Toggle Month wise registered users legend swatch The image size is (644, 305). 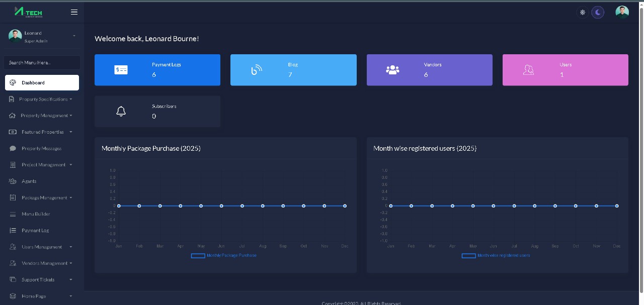[x=468, y=256]
